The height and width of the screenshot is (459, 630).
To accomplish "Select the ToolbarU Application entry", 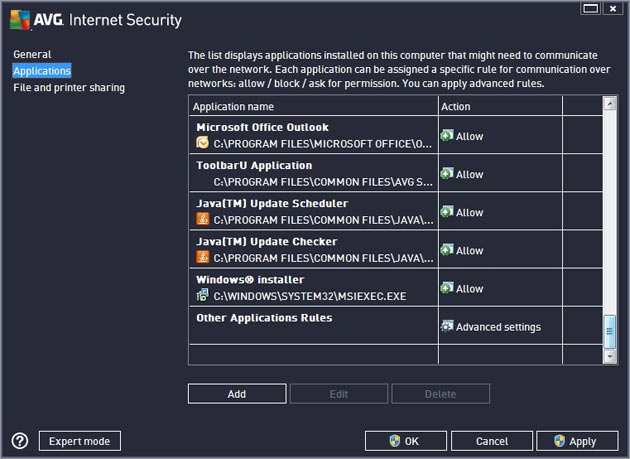I will tap(254, 165).
